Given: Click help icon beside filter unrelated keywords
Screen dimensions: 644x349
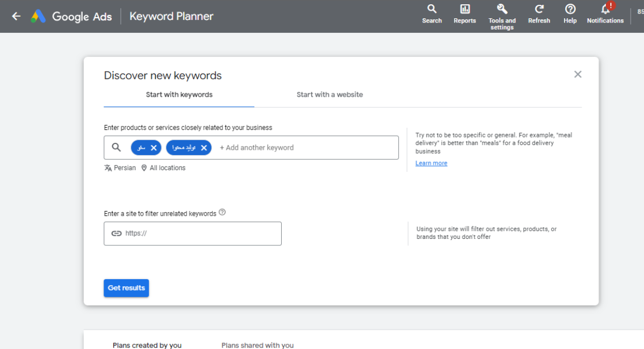Looking at the screenshot, I should [222, 213].
